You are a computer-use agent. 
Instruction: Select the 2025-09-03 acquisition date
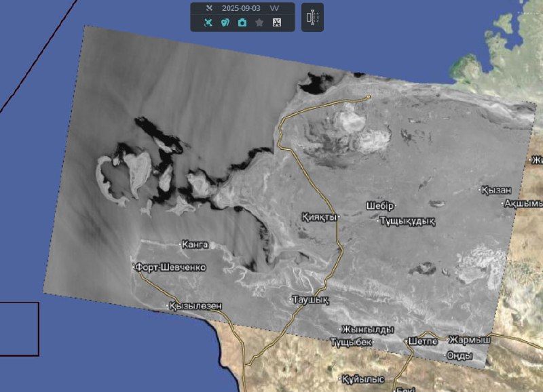click(241, 8)
